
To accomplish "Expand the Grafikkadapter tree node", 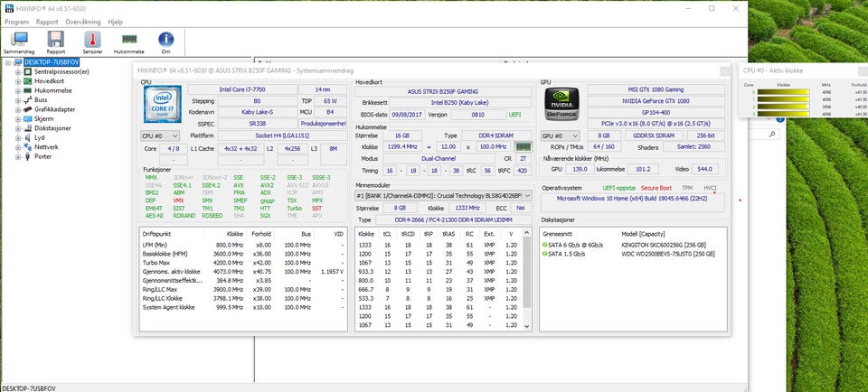I will 18,109.
